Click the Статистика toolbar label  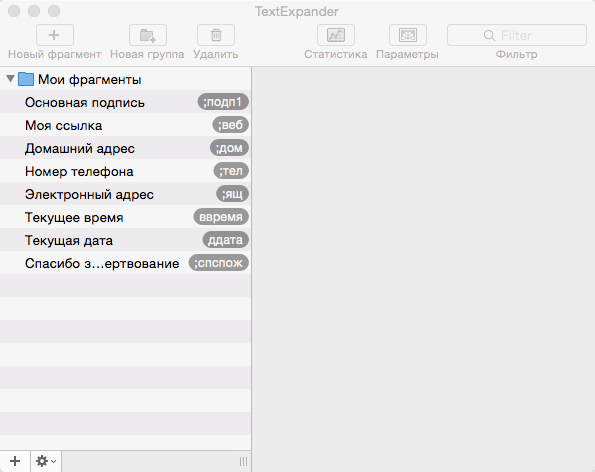tap(336, 54)
